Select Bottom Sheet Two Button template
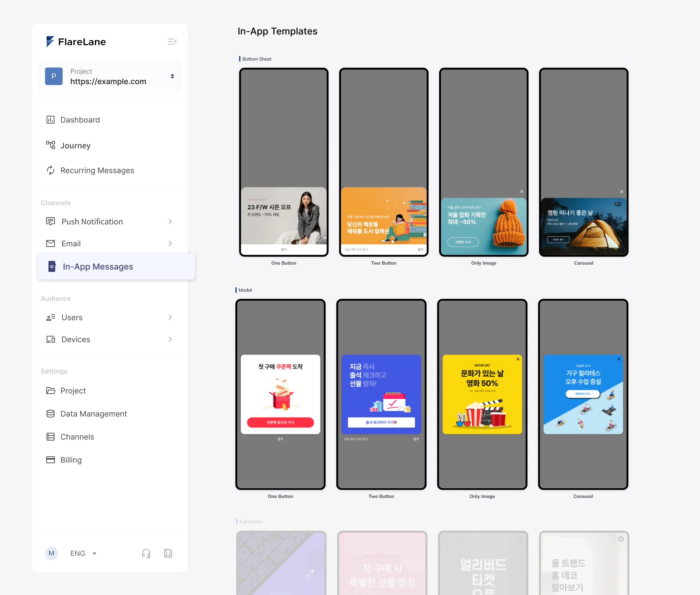Viewport: 700px width, 595px height. pyautogui.click(x=384, y=162)
